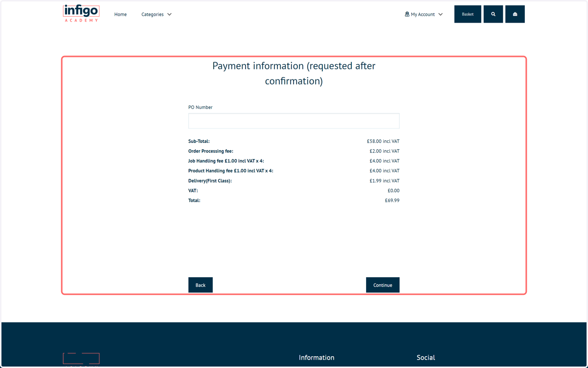Click the footer 'Social' heading
The width and height of the screenshot is (588, 368).
426,357
